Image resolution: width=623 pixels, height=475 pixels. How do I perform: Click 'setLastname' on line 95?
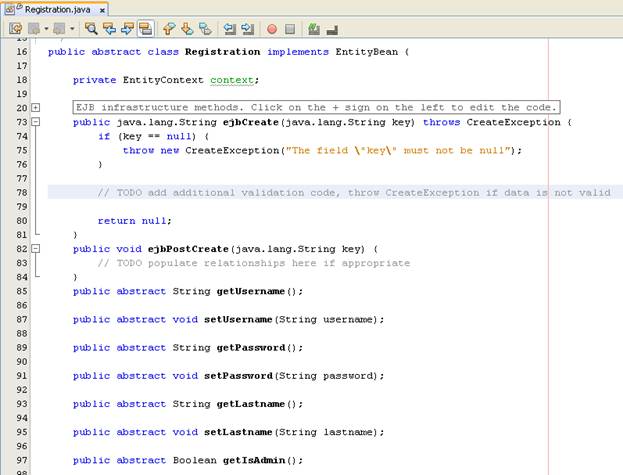(x=238, y=432)
